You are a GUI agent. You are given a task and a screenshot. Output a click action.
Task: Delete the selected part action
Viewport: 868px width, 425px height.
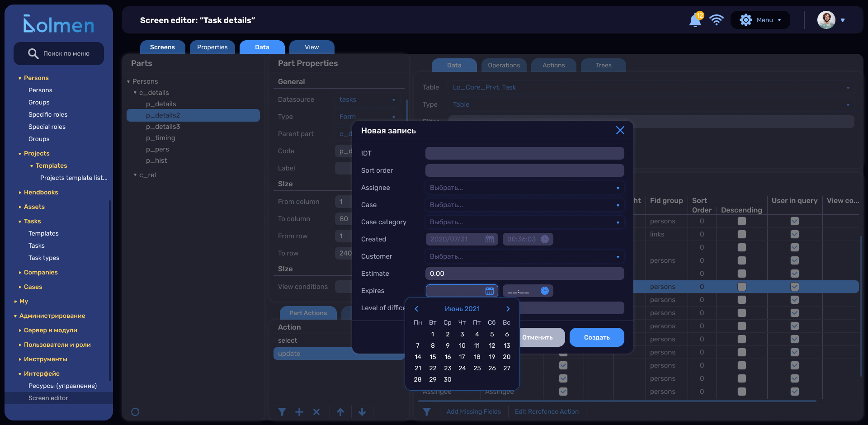pyautogui.click(x=316, y=412)
